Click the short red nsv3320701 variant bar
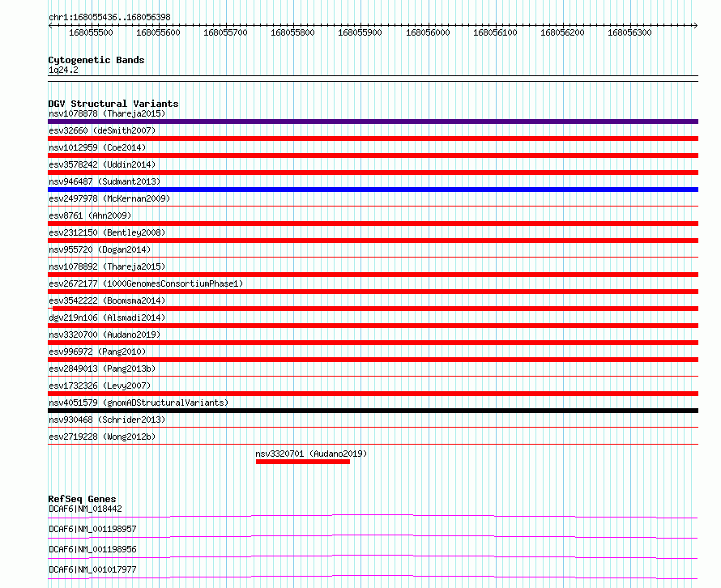The width and height of the screenshot is (721, 588). coord(303,462)
